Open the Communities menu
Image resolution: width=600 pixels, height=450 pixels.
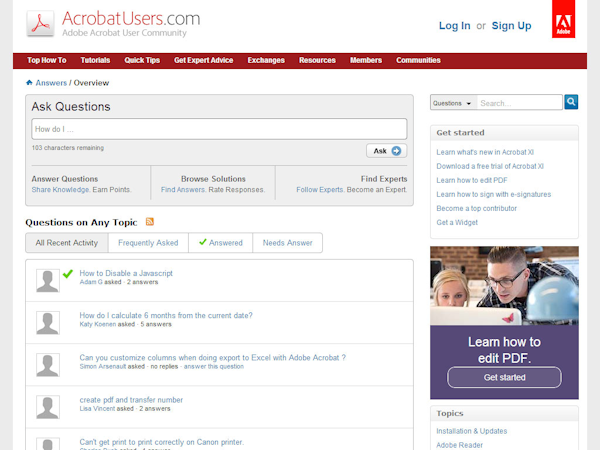pos(418,60)
